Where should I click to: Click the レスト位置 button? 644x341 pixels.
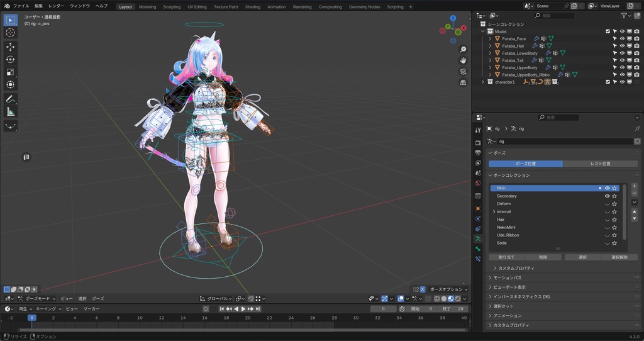click(x=601, y=164)
